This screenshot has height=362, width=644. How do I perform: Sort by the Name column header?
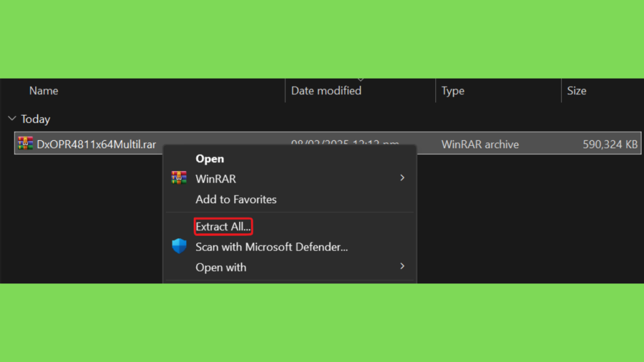(43, 90)
